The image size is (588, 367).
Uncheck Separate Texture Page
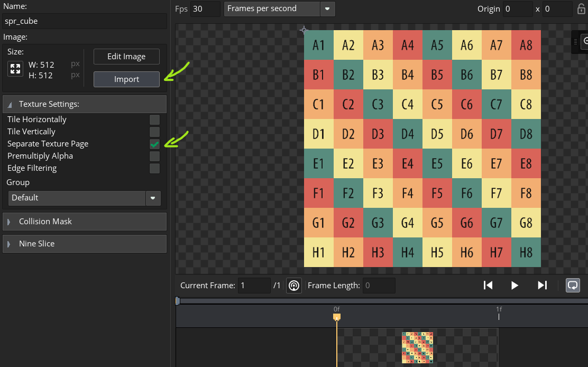pyautogui.click(x=154, y=144)
